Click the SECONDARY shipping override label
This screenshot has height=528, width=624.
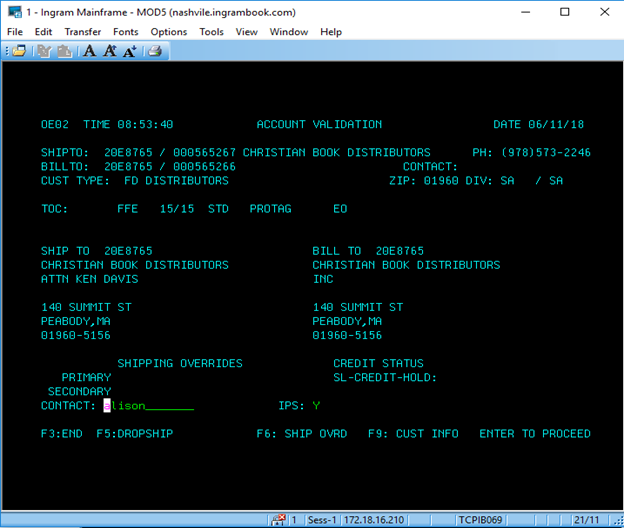79,392
